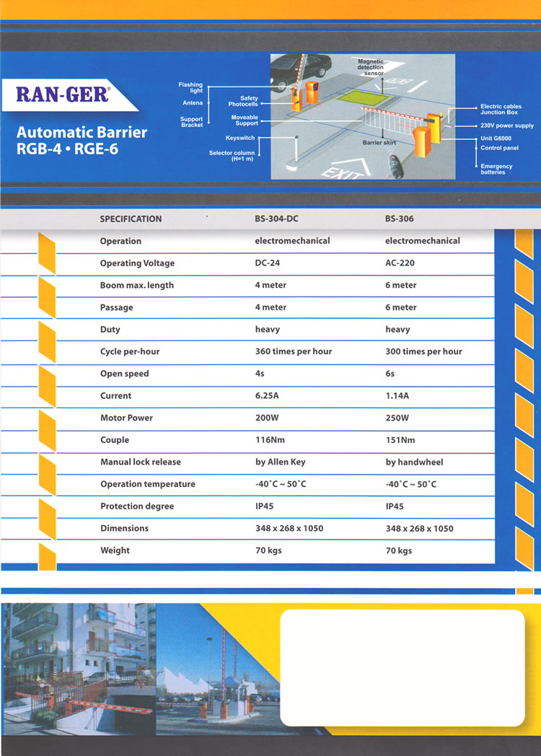
Task: Select the 'Unit G6000' label
Action: [x=496, y=138]
